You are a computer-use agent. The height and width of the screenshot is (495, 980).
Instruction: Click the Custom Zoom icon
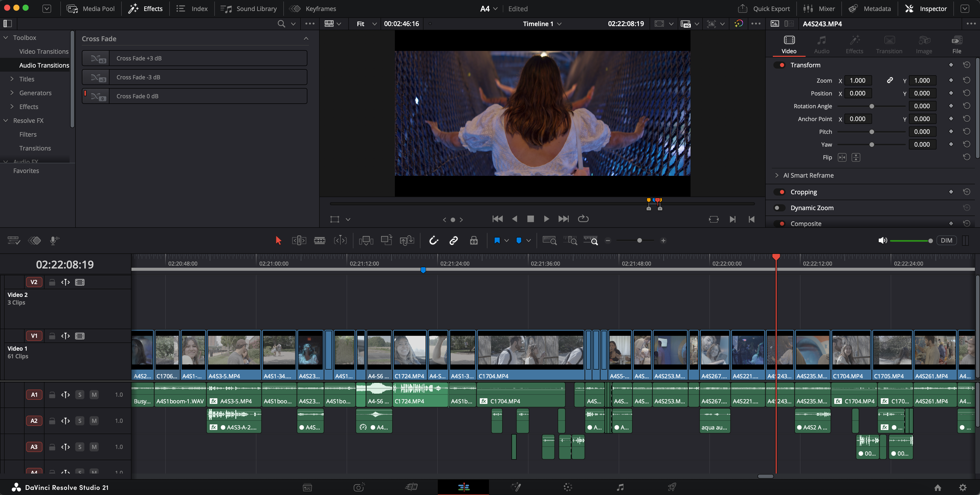point(591,240)
